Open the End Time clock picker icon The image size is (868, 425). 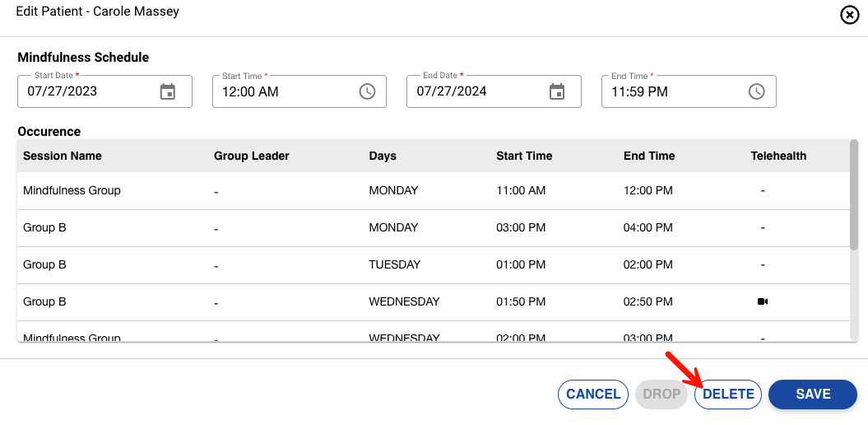tap(756, 91)
